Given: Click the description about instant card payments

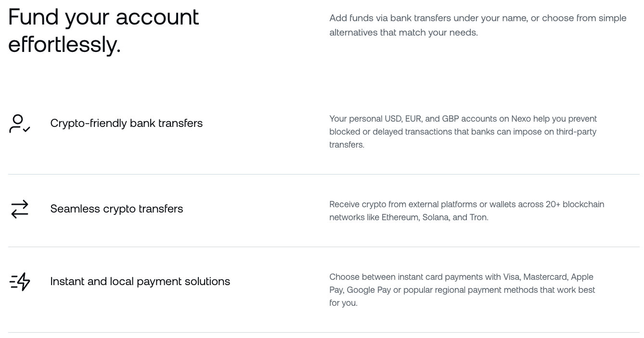Looking at the screenshot, I should 462,289.
